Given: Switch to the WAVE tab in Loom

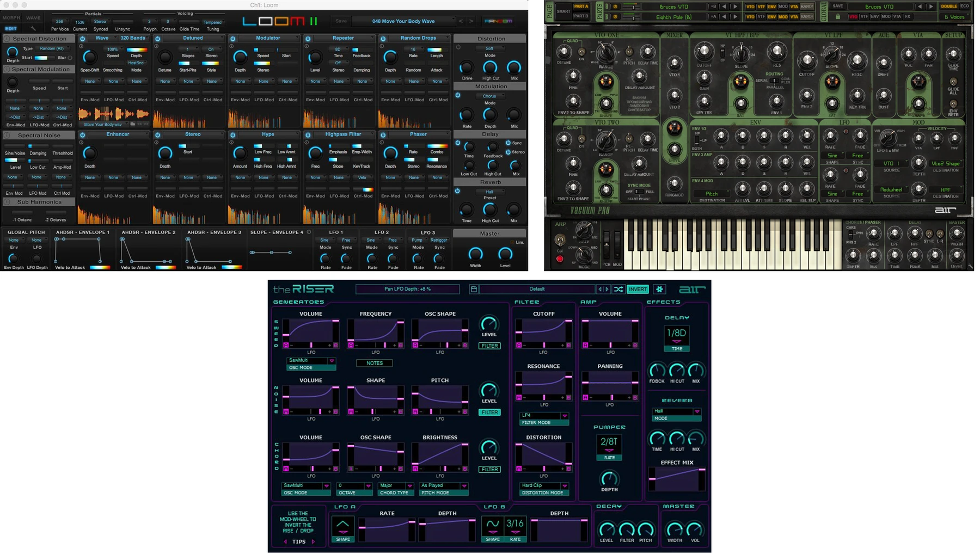Looking at the screenshot, I should (x=33, y=17).
